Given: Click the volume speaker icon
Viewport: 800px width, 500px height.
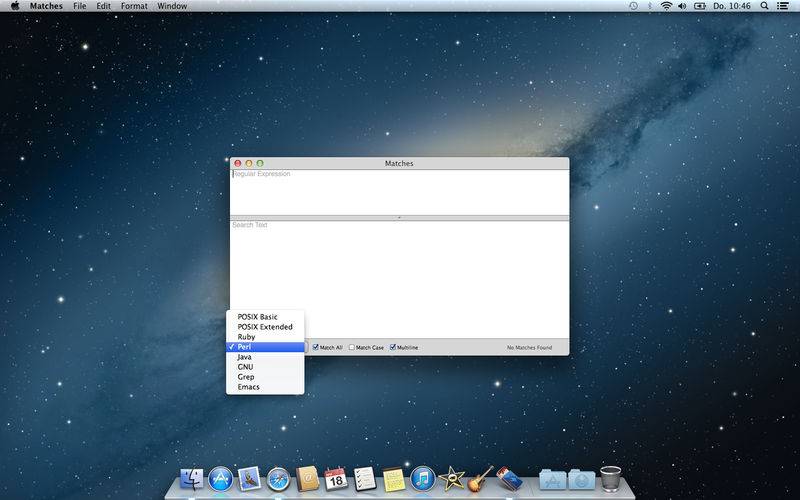Looking at the screenshot, I should pyautogui.click(x=682, y=6).
